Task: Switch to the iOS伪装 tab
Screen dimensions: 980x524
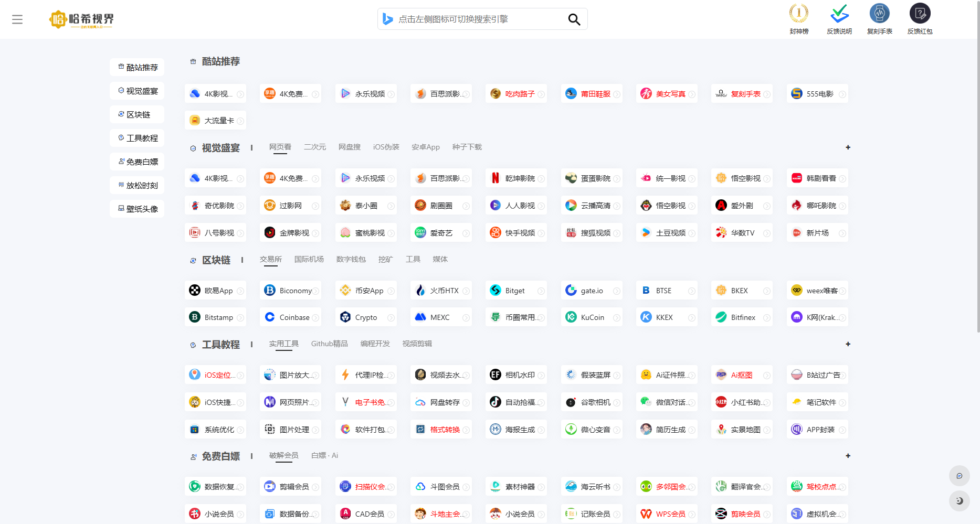Action: 386,147
